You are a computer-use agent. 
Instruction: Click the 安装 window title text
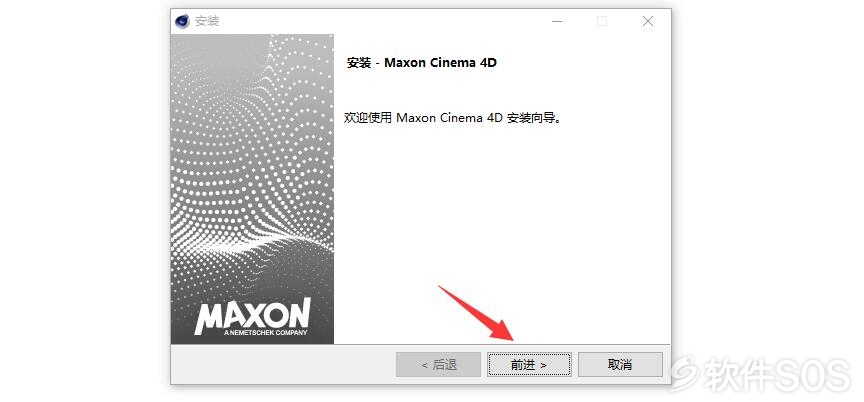(x=207, y=21)
